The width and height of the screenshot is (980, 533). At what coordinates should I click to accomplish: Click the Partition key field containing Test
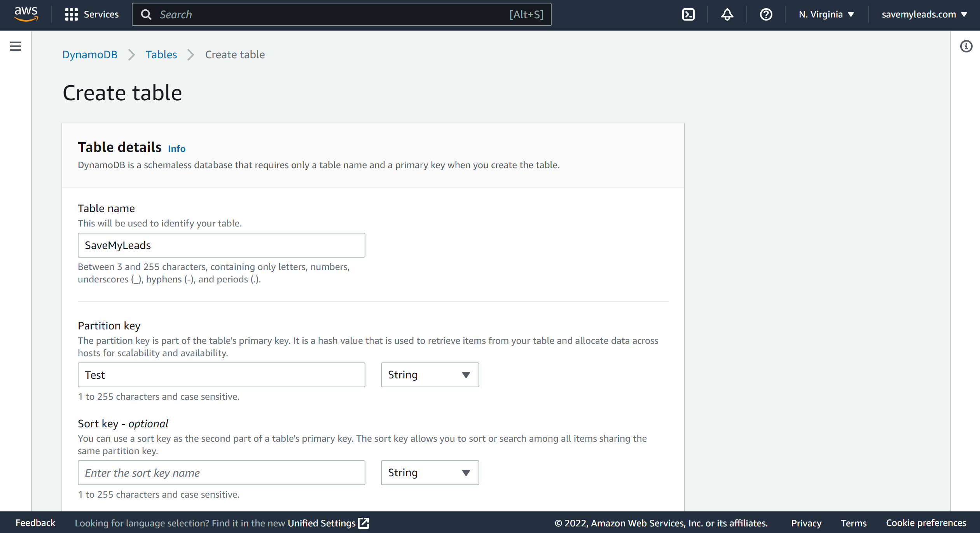[x=222, y=375]
